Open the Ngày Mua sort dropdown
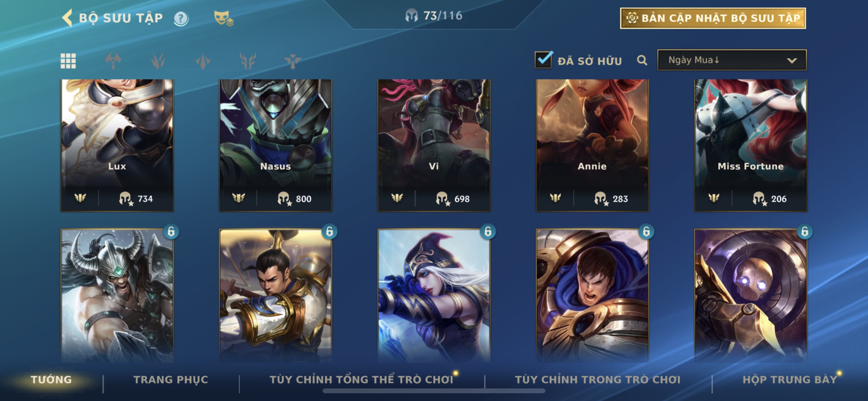The width and height of the screenshot is (868, 401). point(732,60)
